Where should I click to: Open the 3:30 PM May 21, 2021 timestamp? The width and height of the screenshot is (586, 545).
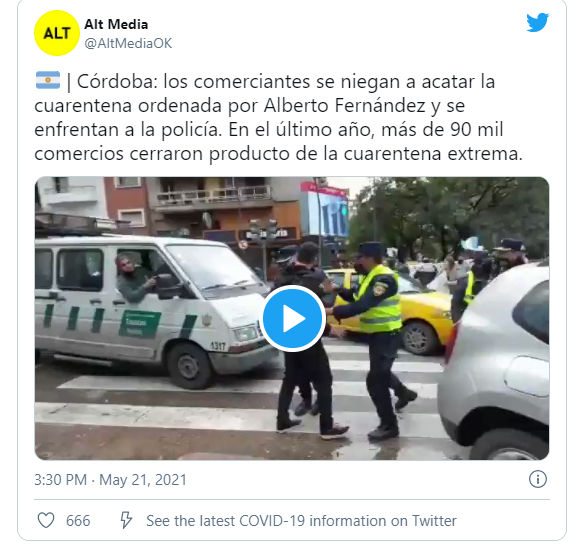pos(110,480)
